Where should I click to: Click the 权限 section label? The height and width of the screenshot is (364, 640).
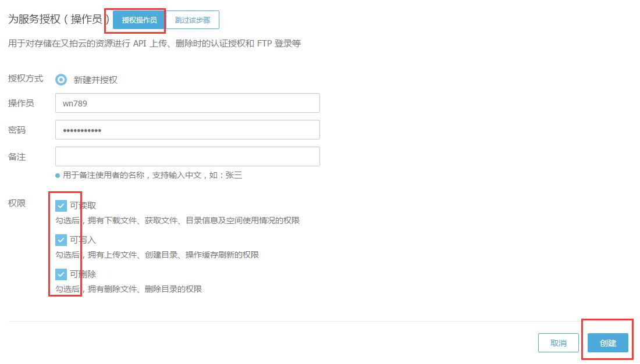[x=17, y=204]
